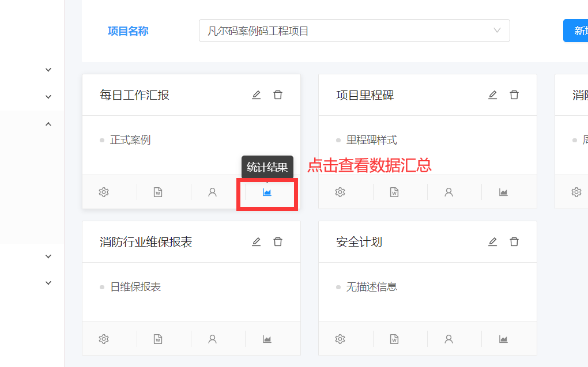588x367 pixels.
Task: Click the 无描述信息 description text
Action: click(x=372, y=287)
